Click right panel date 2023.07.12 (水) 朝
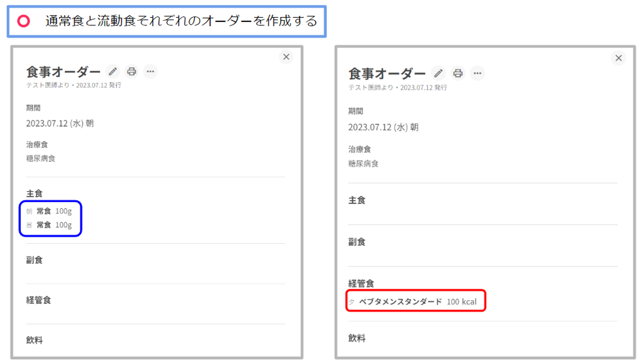This screenshot has height=364, width=641. coord(383,127)
